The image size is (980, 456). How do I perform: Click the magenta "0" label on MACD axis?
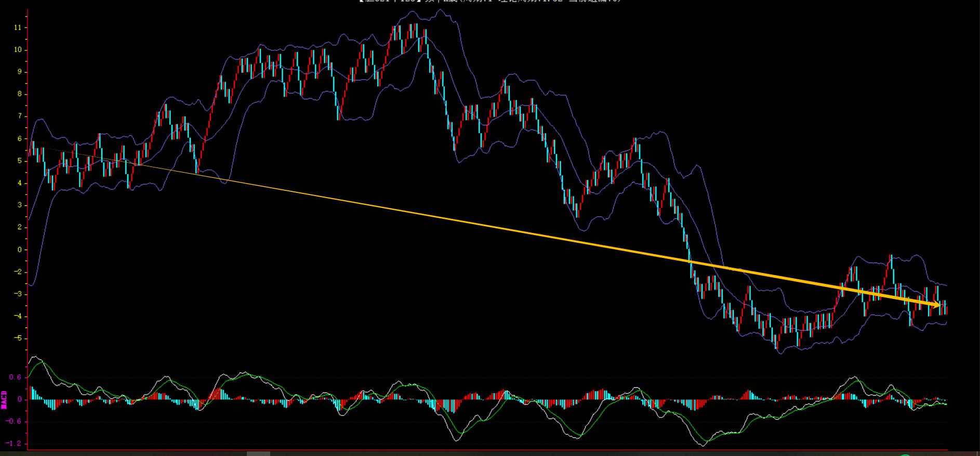pyautogui.click(x=19, y=400)
